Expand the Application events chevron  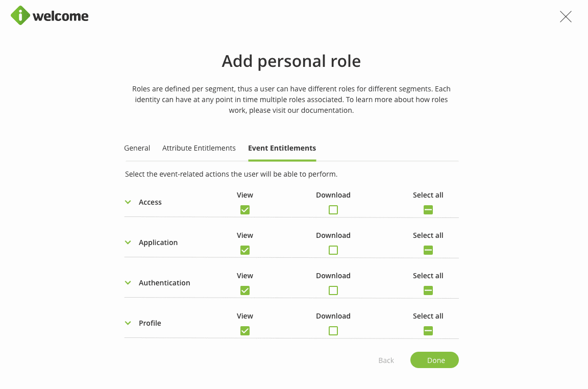click(128, 242)
